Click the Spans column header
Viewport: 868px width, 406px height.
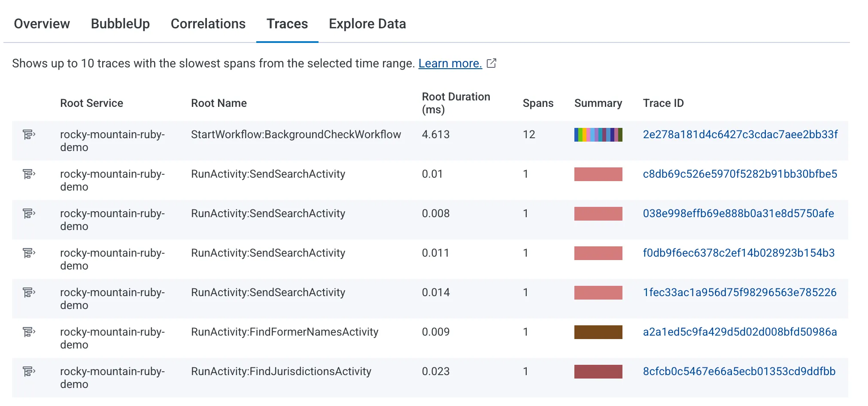(538, 103)
